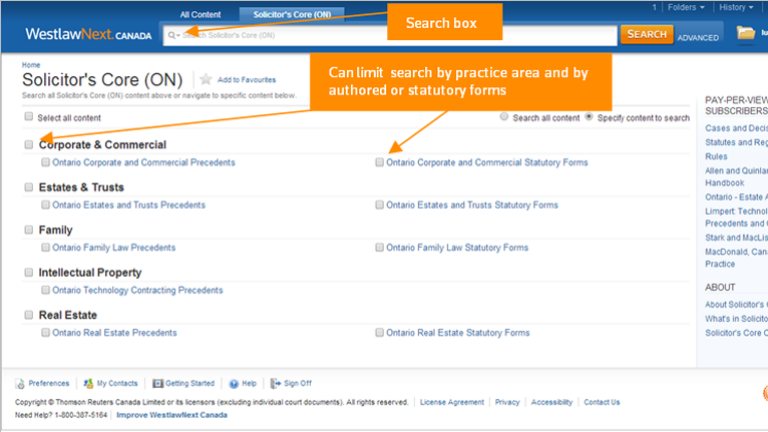The image size is (768, 432).
Task: Click the Getting Started icon in footer
Action: [x=158, y=384]
